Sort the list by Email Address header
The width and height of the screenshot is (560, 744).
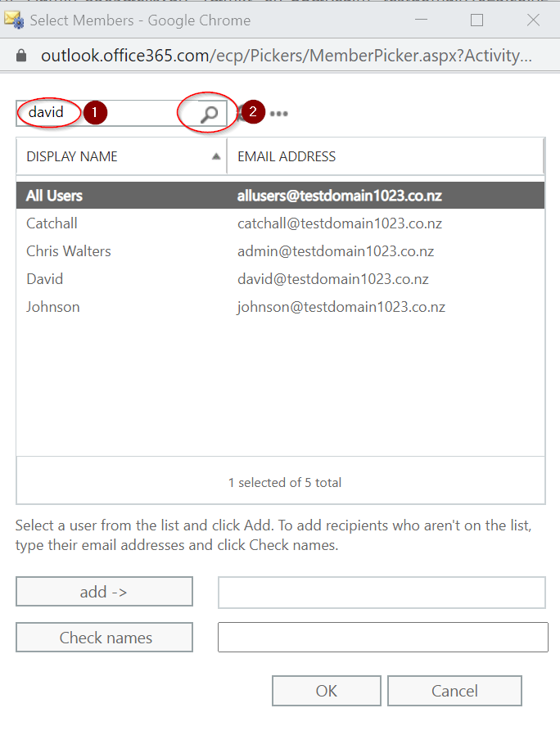click(x=287, y=156)
